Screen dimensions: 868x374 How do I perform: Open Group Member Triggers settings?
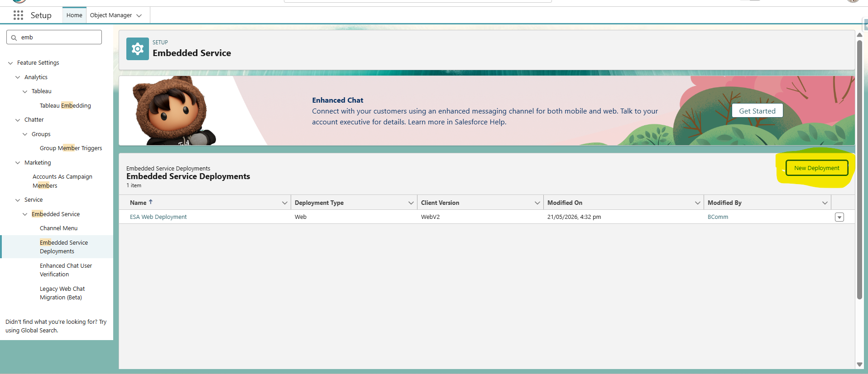click(x=71, y=148)
